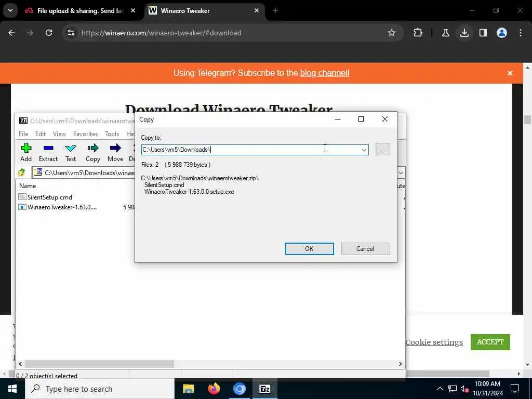Open the View menu in 7-Zip
This screenshot has width=532, height=399.
click(59, 134)
